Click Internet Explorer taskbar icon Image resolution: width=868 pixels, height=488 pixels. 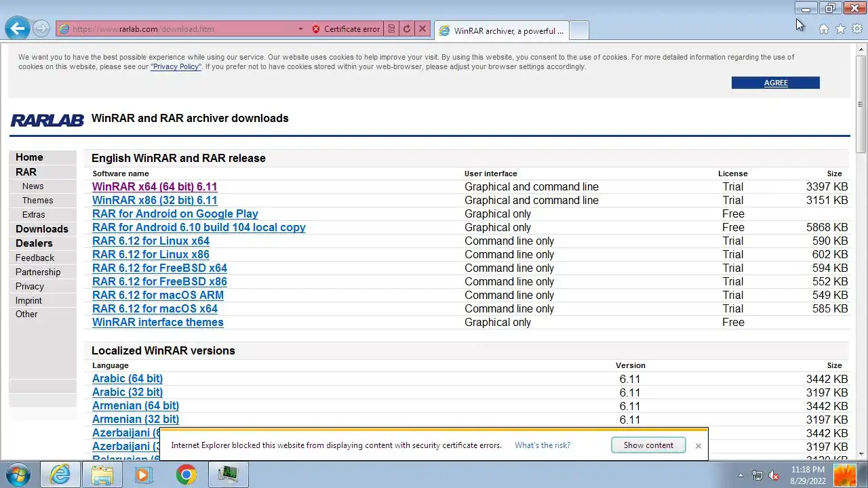(60, 474)
